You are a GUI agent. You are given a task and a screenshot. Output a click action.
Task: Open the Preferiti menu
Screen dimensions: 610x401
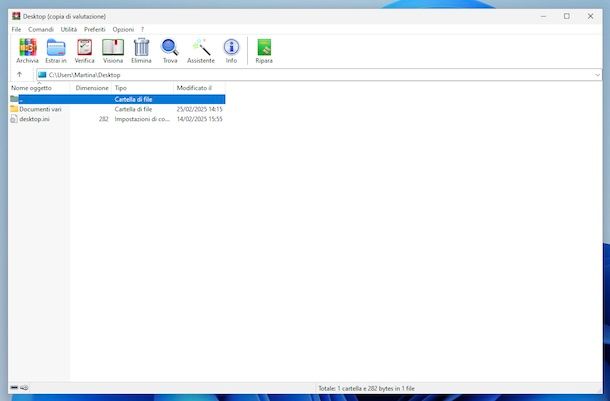pos(95,30)
